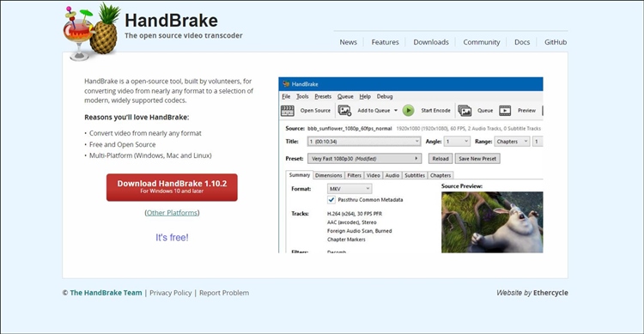
Task: Click the Open Source film icon
Action: coord(288,111)
